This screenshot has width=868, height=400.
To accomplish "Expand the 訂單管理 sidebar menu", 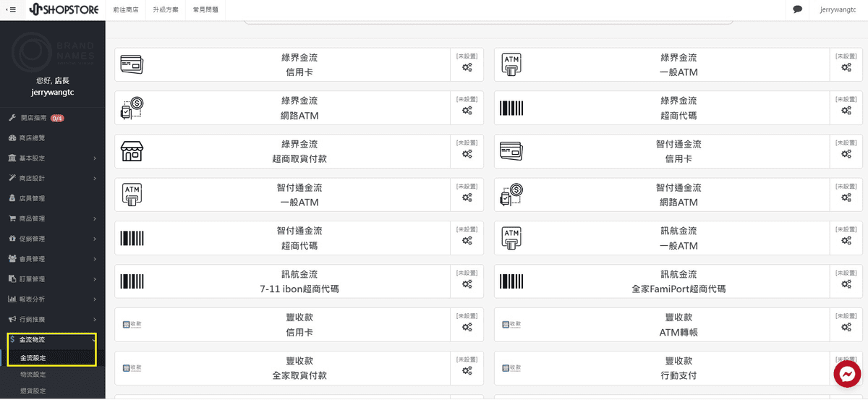I will click(x=52, y=279).
